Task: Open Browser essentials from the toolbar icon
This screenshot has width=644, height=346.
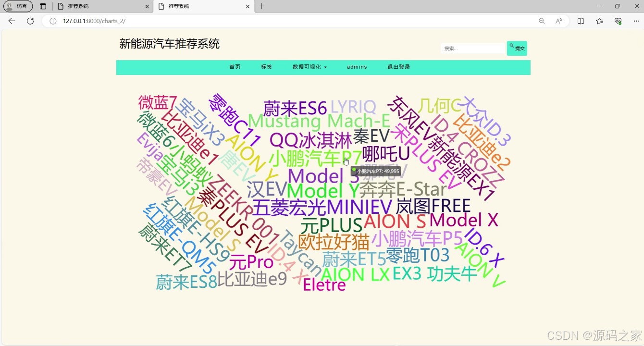Action: 618,21
